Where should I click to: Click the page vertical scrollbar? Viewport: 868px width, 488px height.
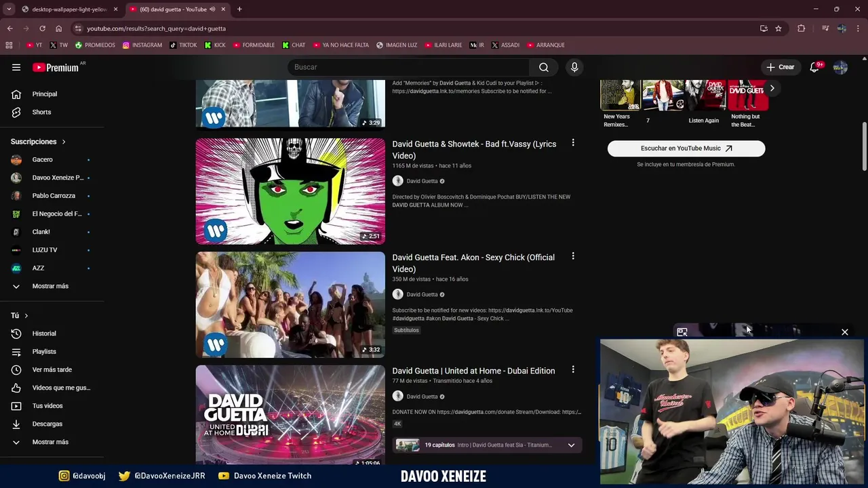coord(864,146)
